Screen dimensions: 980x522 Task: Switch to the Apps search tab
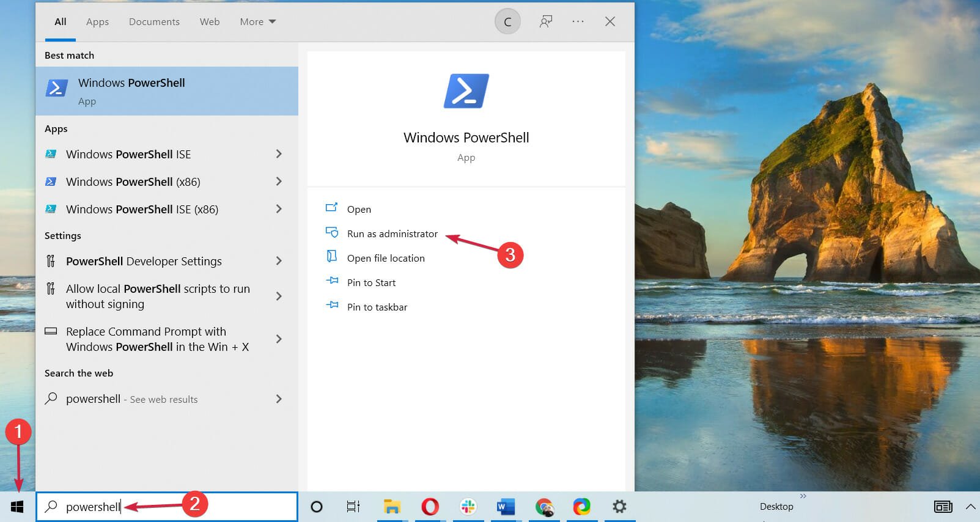point(97,22)
